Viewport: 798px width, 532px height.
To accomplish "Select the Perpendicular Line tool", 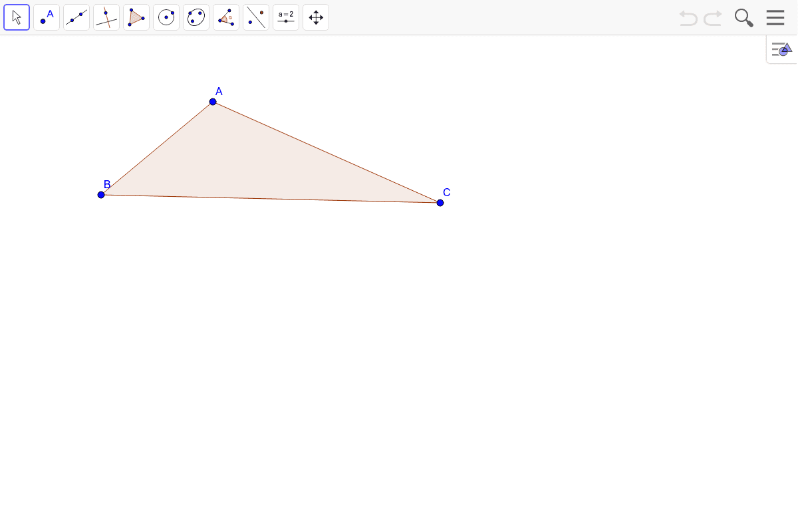I will [106, 17].
